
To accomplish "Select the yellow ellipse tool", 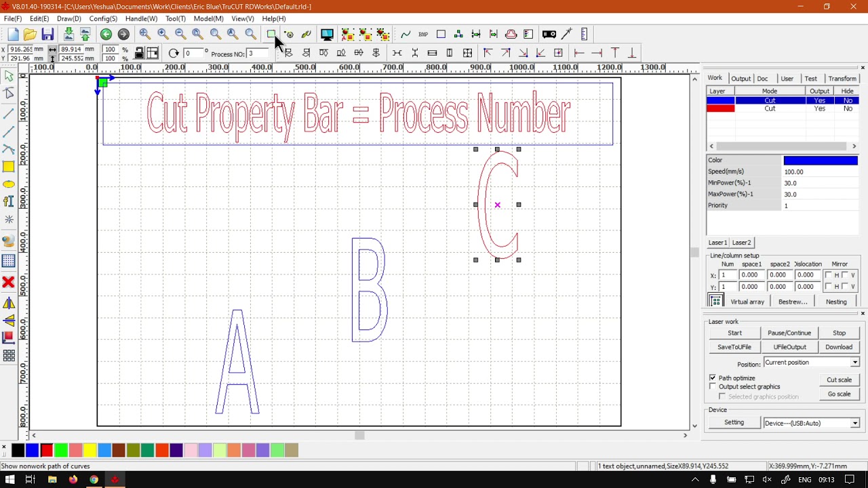I will (x=9, y=184).
